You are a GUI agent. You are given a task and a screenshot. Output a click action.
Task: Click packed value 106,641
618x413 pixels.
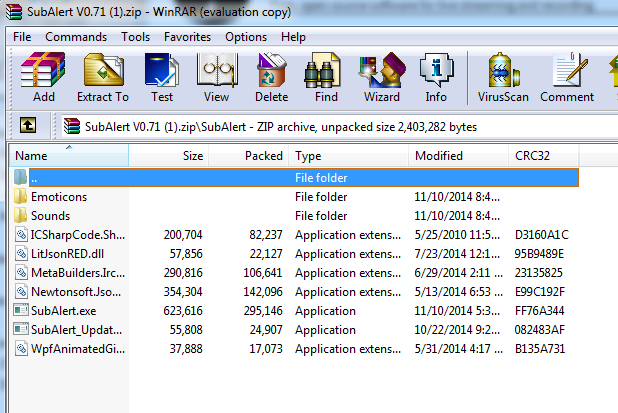coord(263,272)
